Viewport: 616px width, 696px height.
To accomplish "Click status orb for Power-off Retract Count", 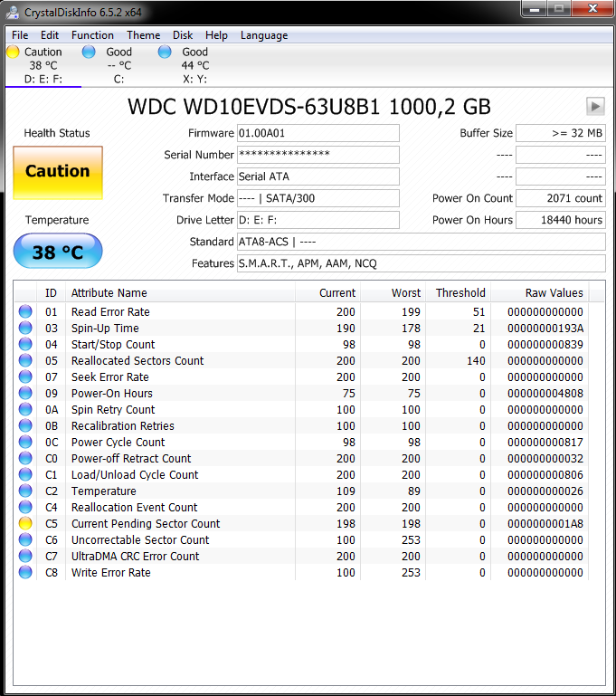I will [x=25, y=458].
